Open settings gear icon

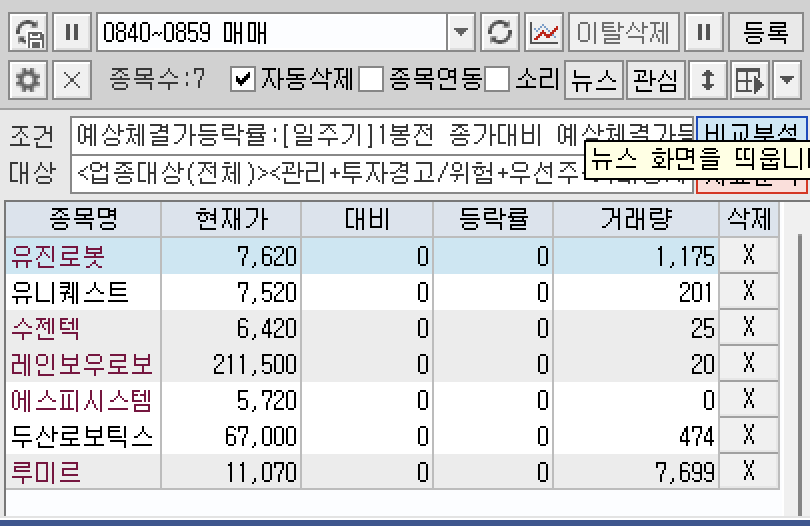tap(28, 80)
